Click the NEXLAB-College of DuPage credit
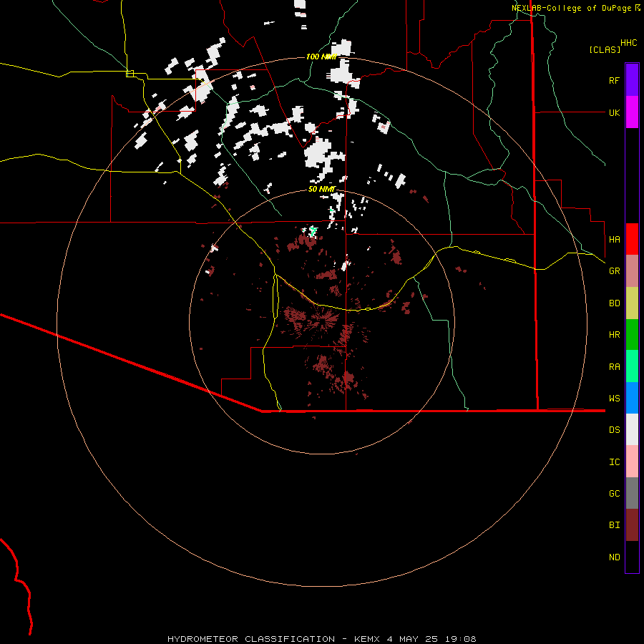 [575, 8]
